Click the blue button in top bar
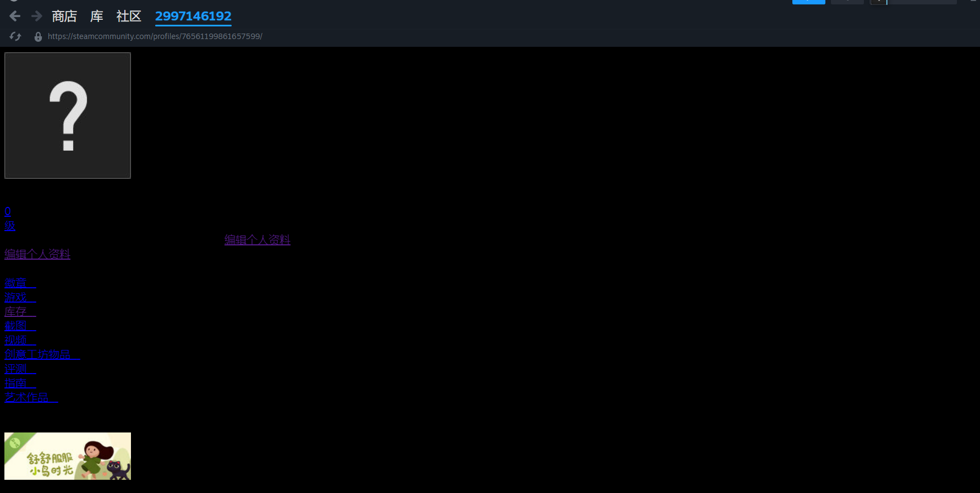Image resolution: width=980 pixels, height=493 pixels. click(809, 2)
